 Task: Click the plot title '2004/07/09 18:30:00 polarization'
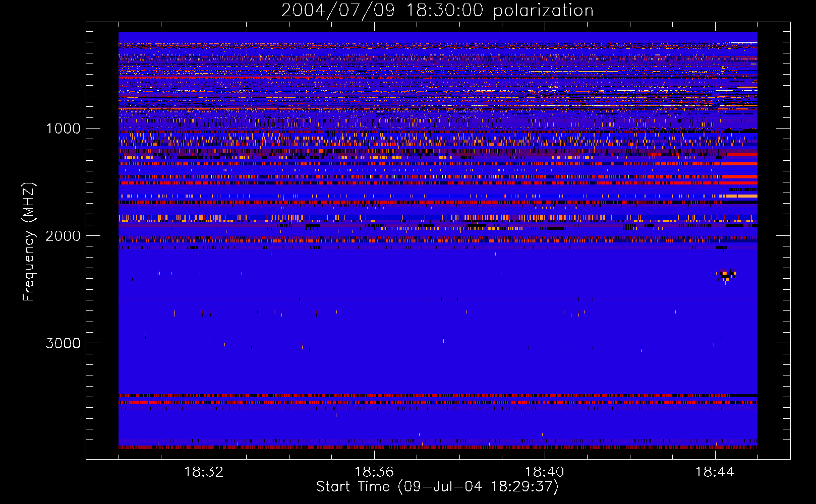click(437, 10)
